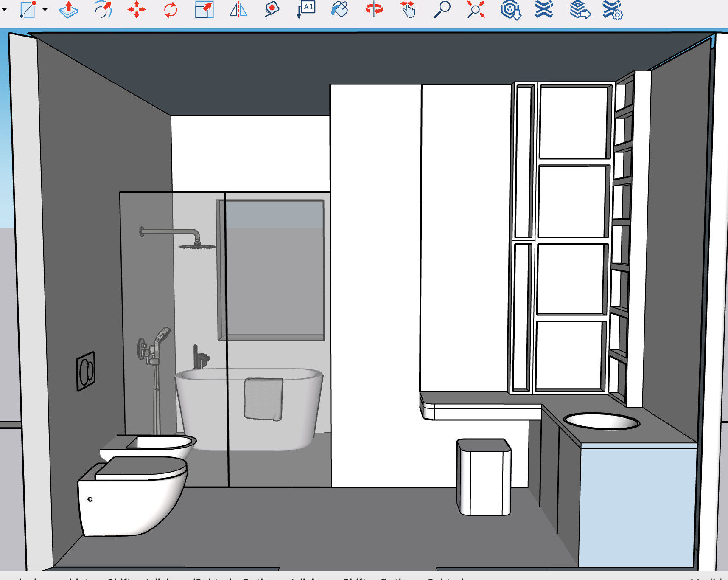Select the Text label tool
This screenshot has height=580, width=728.
306,9
